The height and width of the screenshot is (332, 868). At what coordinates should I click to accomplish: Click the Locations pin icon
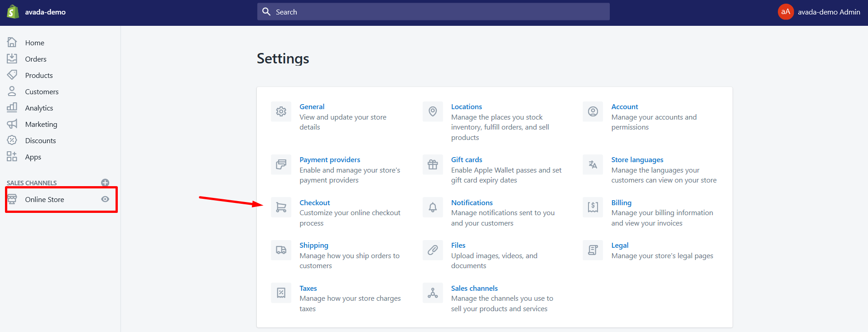click(x=433, y=111)
